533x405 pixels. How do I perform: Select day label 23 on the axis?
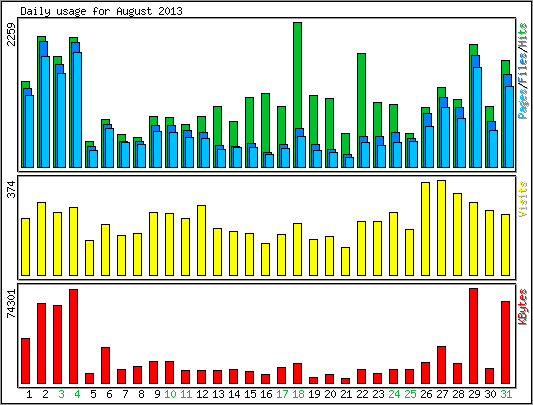pos(378,394)
